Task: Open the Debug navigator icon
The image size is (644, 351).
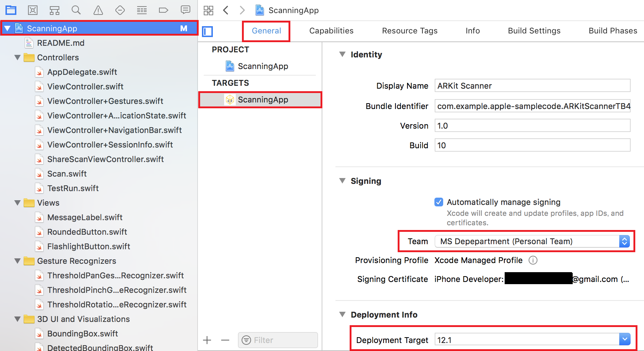Action: tap(142, 10)
